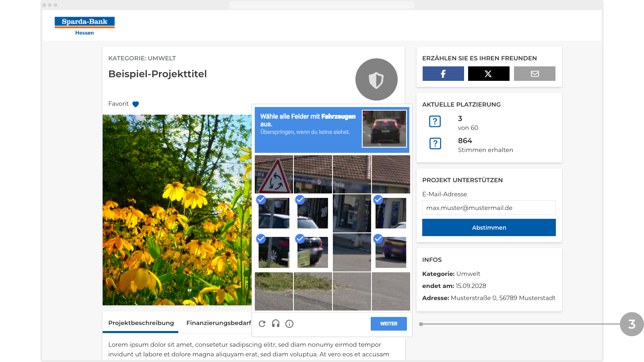
Task: Deselect checked tile with yellow license plate
Action: click(313, 252)
